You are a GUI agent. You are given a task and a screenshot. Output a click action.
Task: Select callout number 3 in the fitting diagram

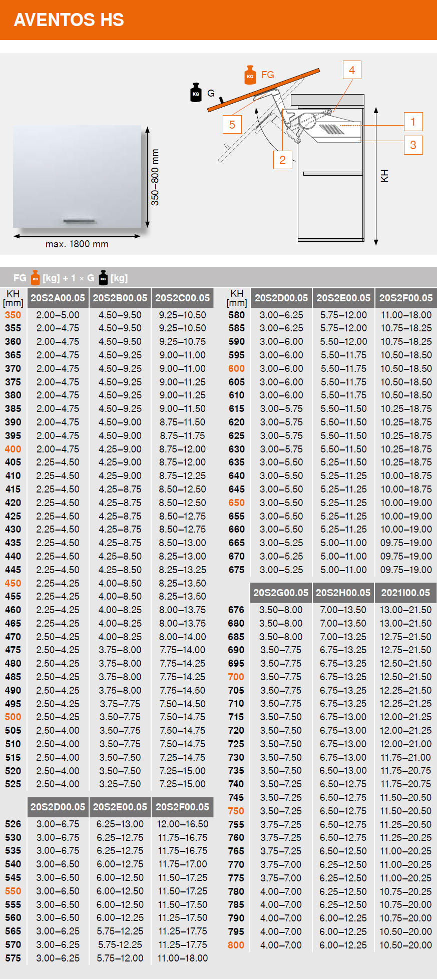tap(413, 145)
